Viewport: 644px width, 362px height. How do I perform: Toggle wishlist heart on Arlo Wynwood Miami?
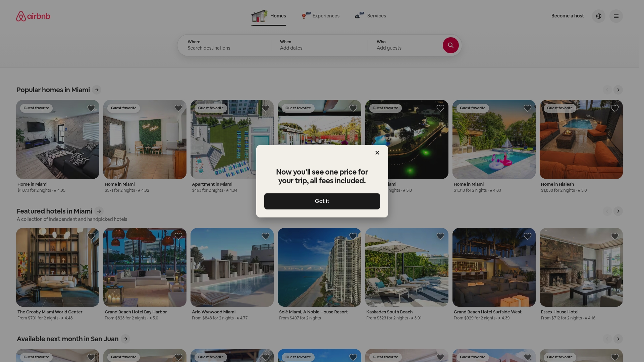266,236
